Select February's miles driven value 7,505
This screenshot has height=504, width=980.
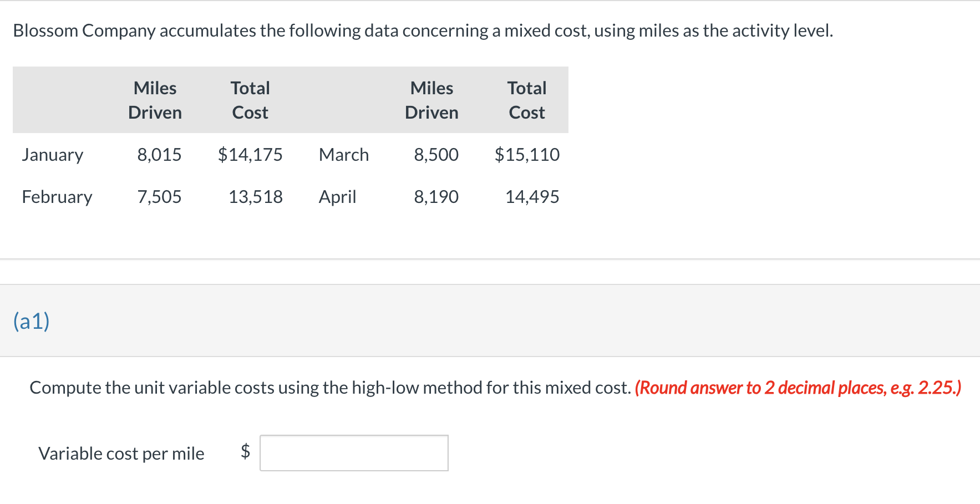pos(159,197)
